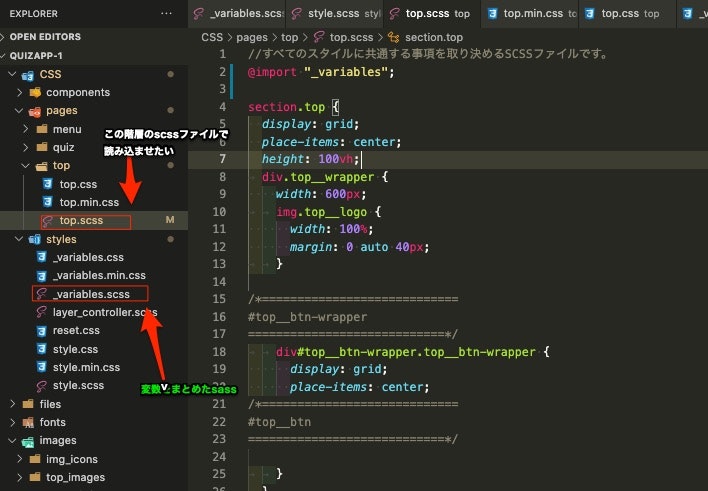The image size is (708, 491).
Task: Click CSS file icon of _variables.min.css
Action: [x=41, y=276]
